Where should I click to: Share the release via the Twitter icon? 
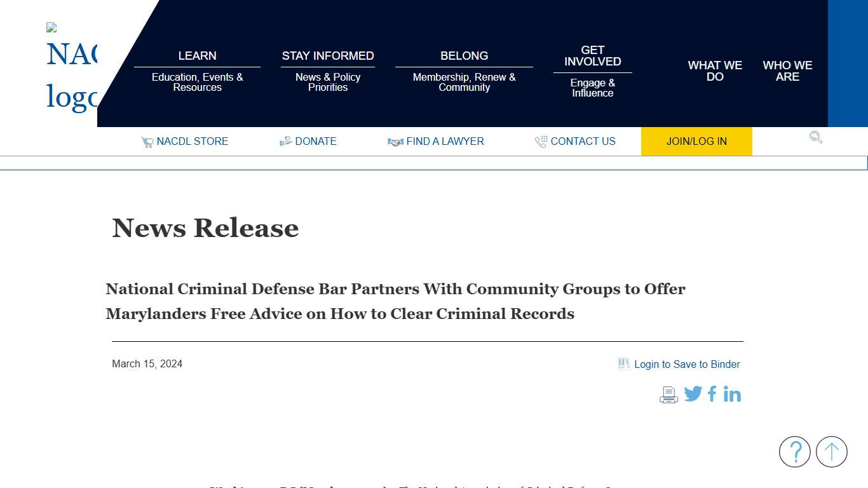[x=693, y=394]
